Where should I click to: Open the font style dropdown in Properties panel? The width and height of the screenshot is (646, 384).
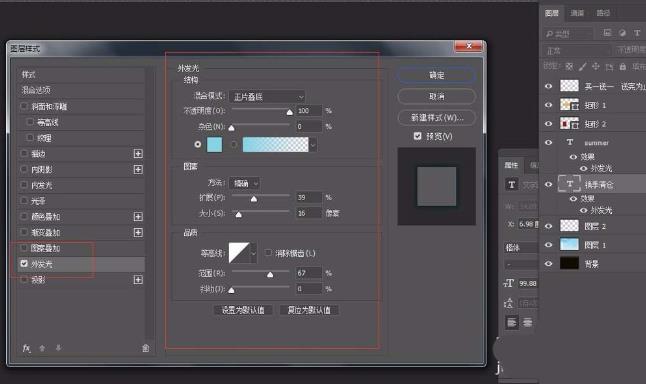click(x=521, y=264)
